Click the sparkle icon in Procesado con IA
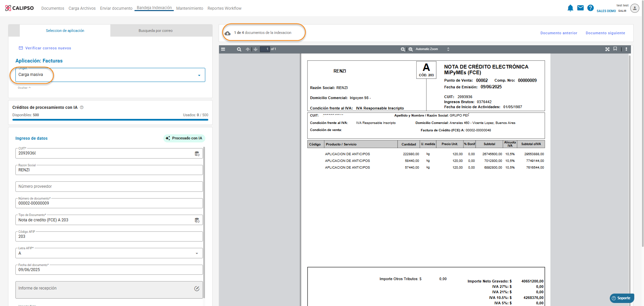This screenshot has height=306, width=644. 168,138
